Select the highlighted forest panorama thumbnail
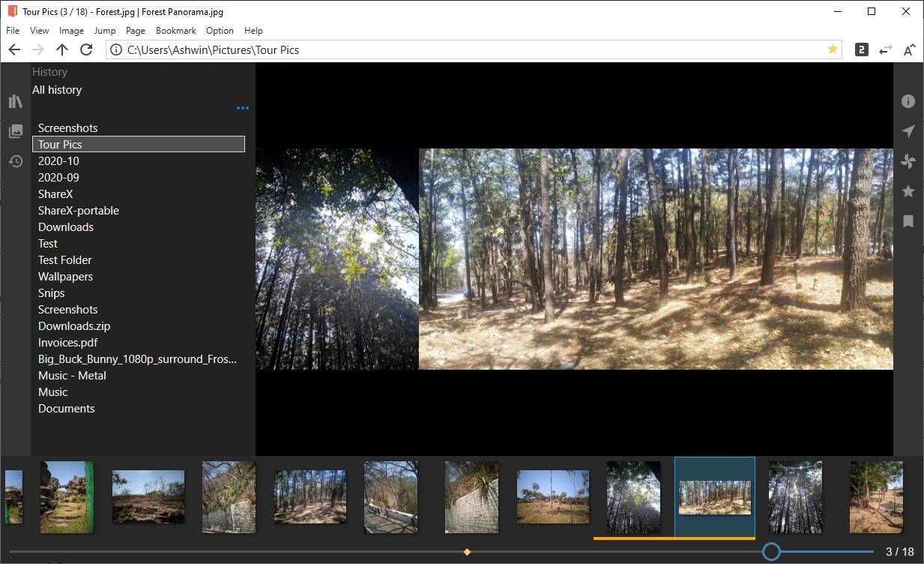This screenshot has height=564, width=924. [715, 497]
